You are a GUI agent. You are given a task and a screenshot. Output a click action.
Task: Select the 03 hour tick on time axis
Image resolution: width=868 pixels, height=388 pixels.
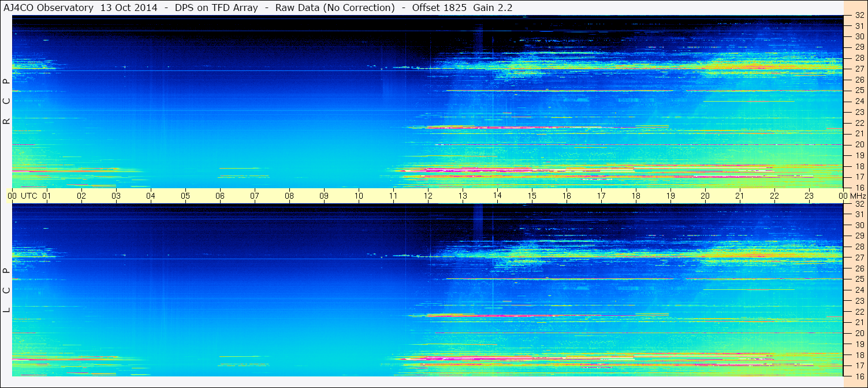(x=116, y=196)
